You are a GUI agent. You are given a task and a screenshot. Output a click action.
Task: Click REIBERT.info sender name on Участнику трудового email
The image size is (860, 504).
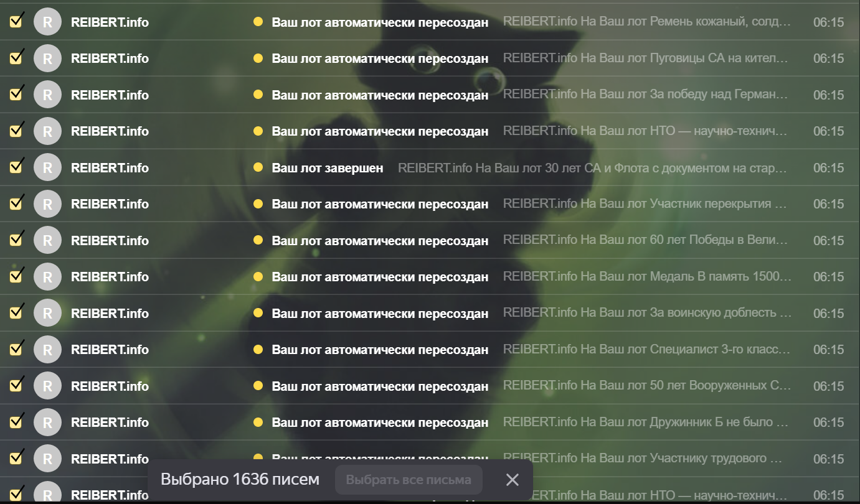coord(110,459)
